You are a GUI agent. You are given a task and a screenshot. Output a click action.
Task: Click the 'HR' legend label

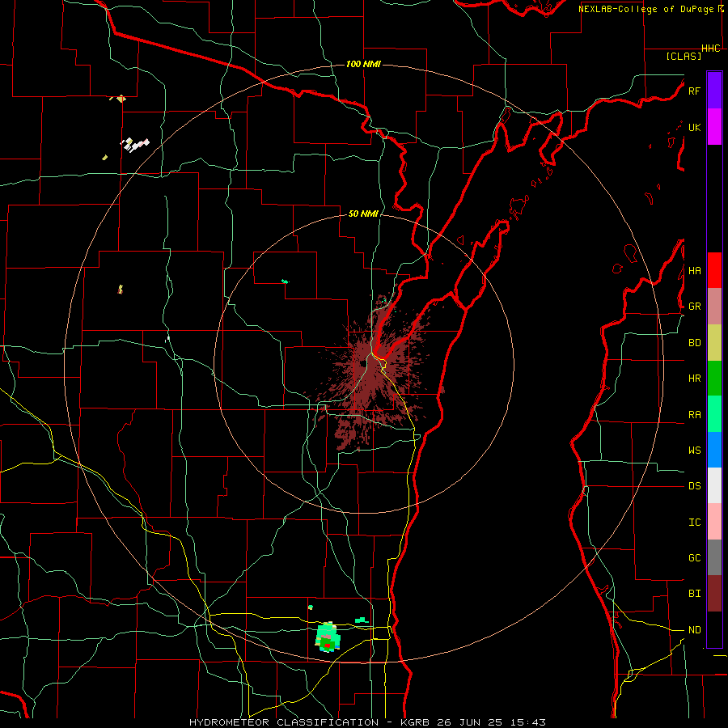[x=694, y=379]
